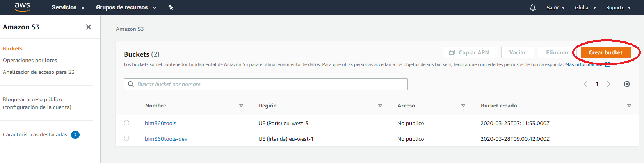
Task: Go to the AWS console home logo
Action: tap(22, 7)
